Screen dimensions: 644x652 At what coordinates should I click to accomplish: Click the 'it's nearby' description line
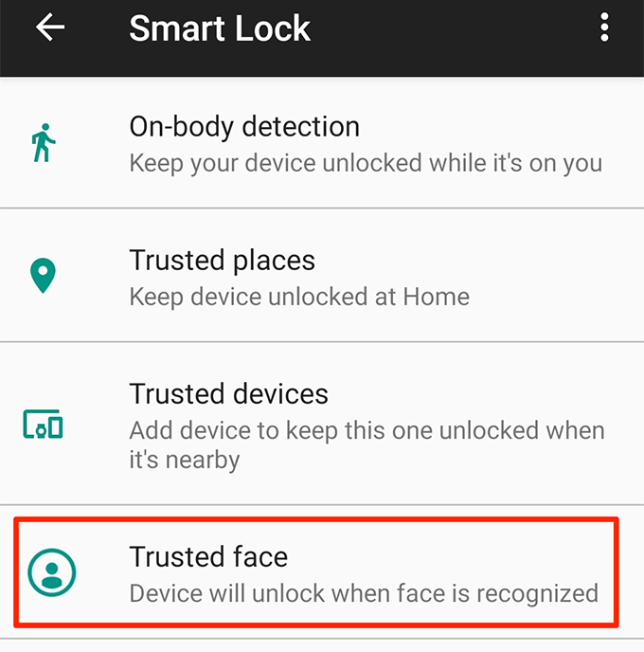[x=185, y=460]
